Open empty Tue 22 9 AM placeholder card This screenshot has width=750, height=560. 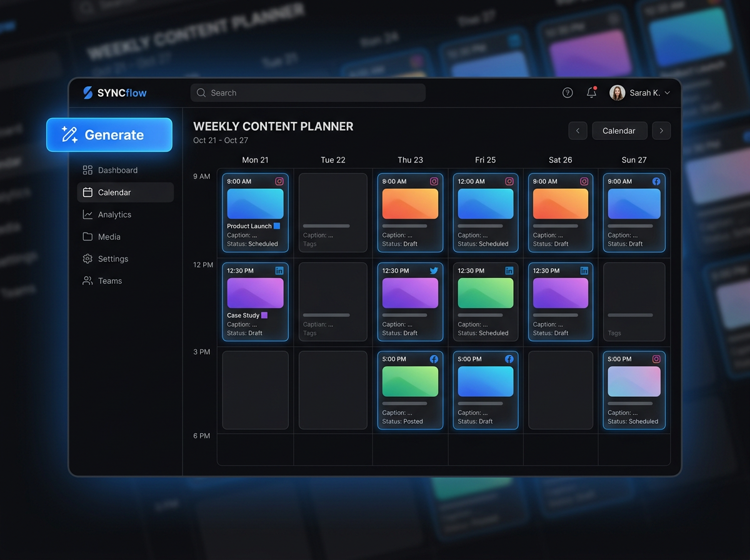coord(332,212)
